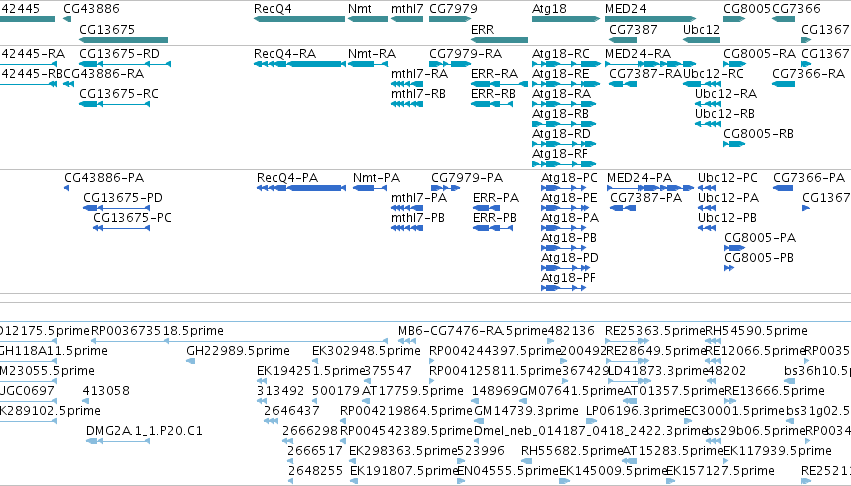Click the CG13675-PC protein label
This screenshot has height=486, width=851.
pos(132,218)
